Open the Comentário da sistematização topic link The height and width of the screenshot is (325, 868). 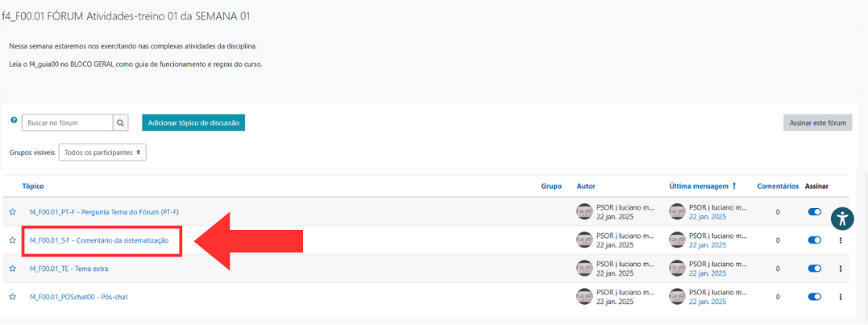(x=99, y=240)
